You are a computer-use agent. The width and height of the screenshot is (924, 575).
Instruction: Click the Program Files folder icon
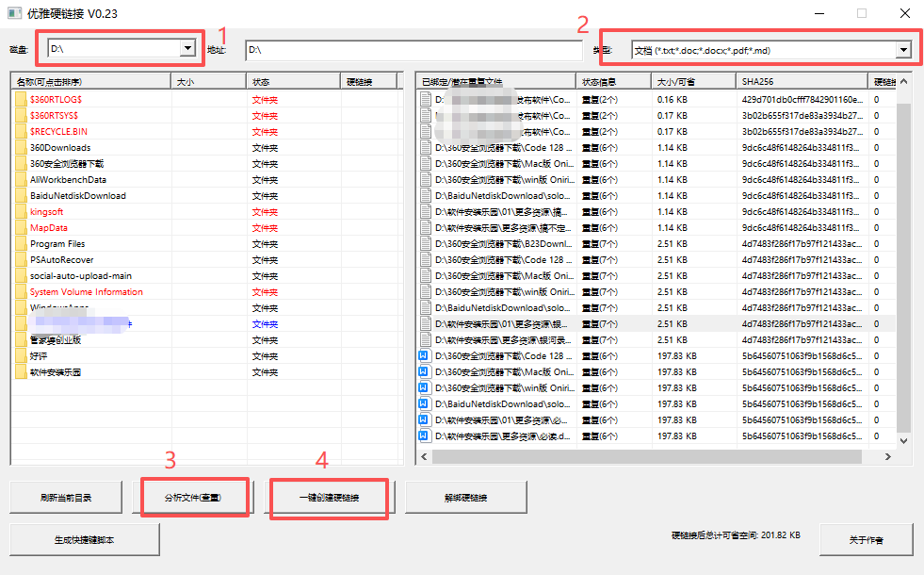tap(21, 244)
